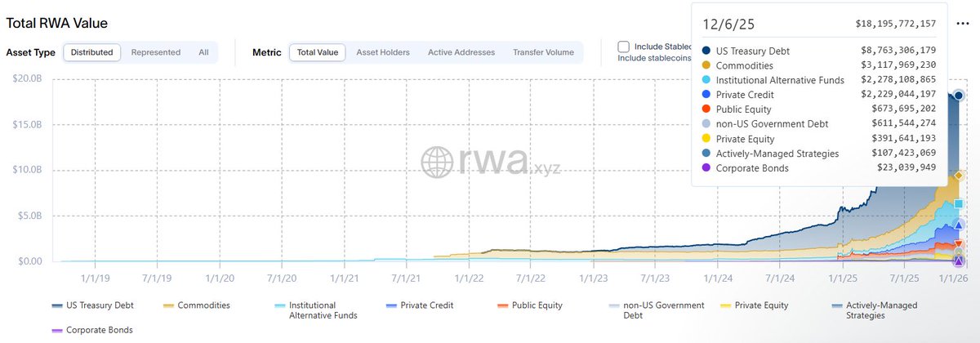The image size is (980, 343).
Task: Toggle US Treasury Debt legend series
Action: (x=92, y=305)
